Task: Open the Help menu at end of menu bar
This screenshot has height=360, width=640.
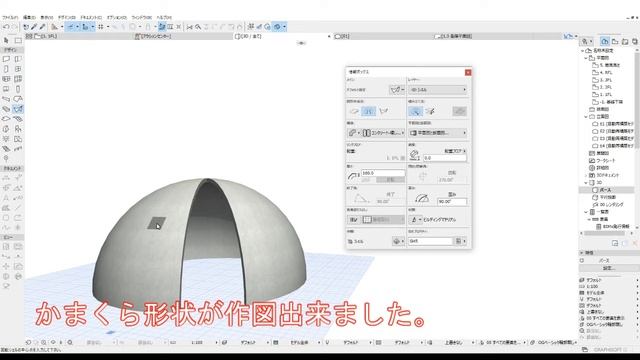Action: coord(164,18)
